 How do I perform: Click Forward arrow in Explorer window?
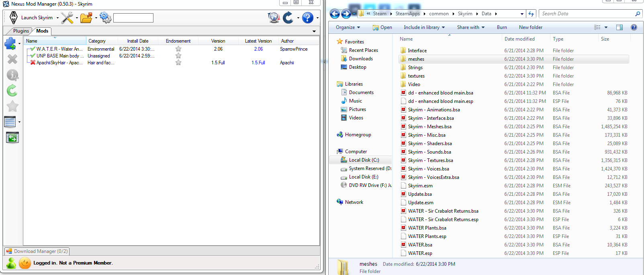pyautogui.click(x=346, y=14)
